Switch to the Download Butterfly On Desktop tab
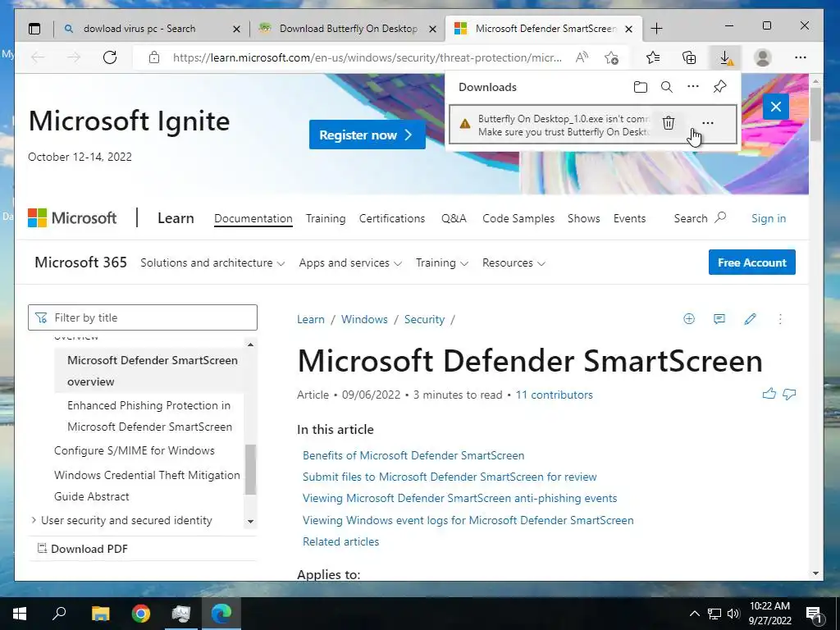840x630 pixels. [348, 29]
